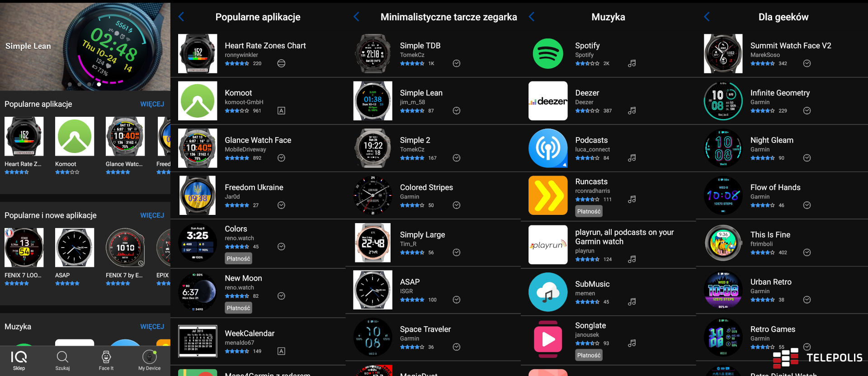Click the watch face type icon beside Simple TDB
Screen dimensions: 868x376
[457, 63]
